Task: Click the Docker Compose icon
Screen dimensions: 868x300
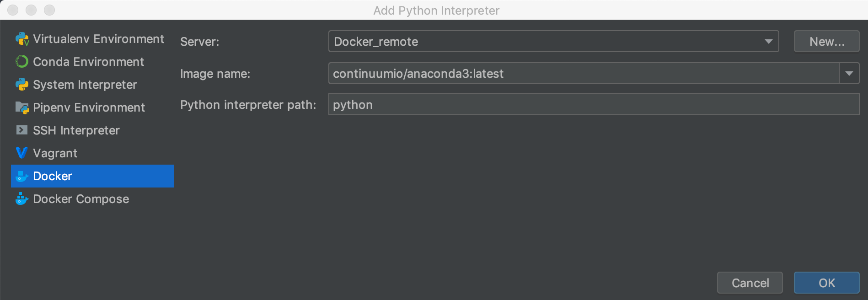Action: point(22,199)
